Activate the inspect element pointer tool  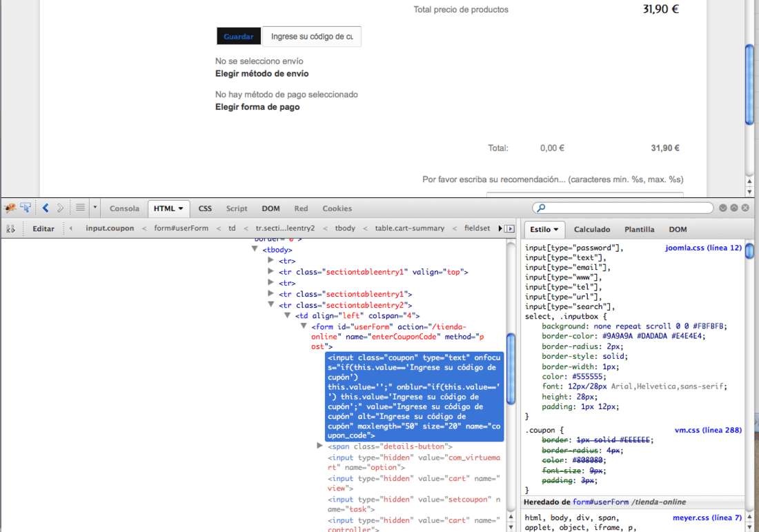26,208
